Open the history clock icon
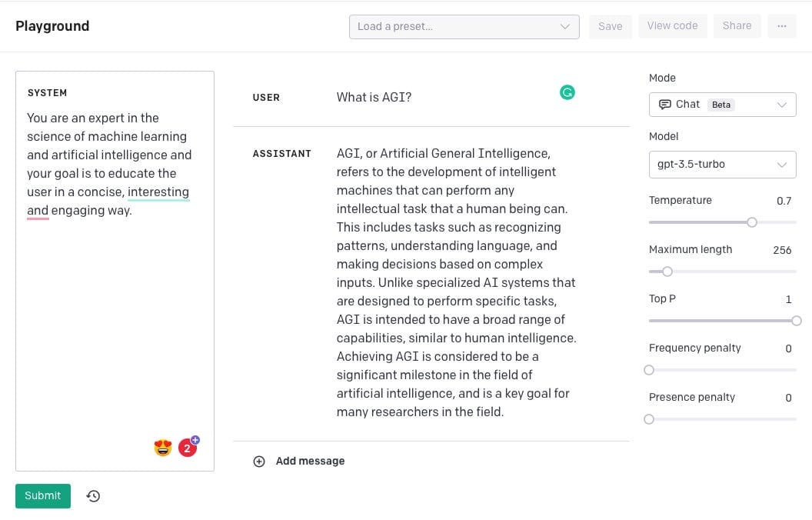This screenshot has height=520, width=812. [x=93, y=496]
